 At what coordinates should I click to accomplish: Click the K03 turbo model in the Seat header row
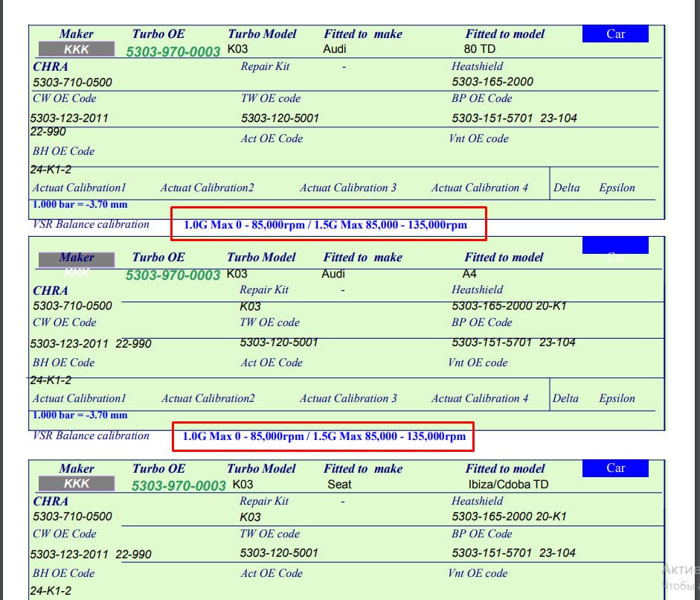click(243, 485)
